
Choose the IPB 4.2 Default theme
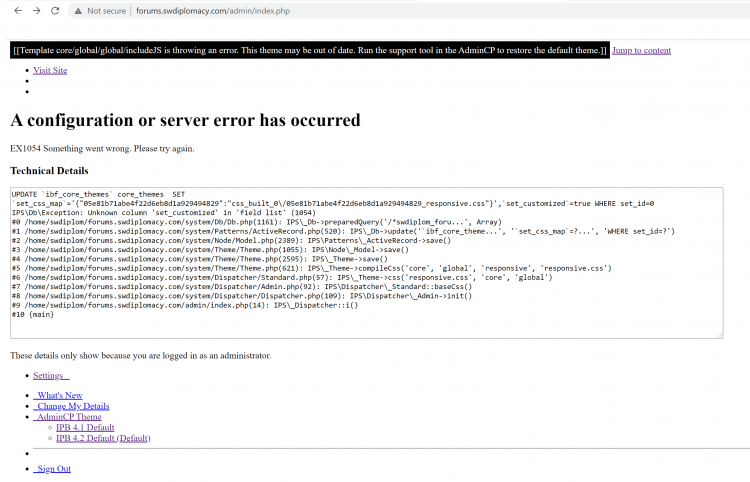click(103, 438)
